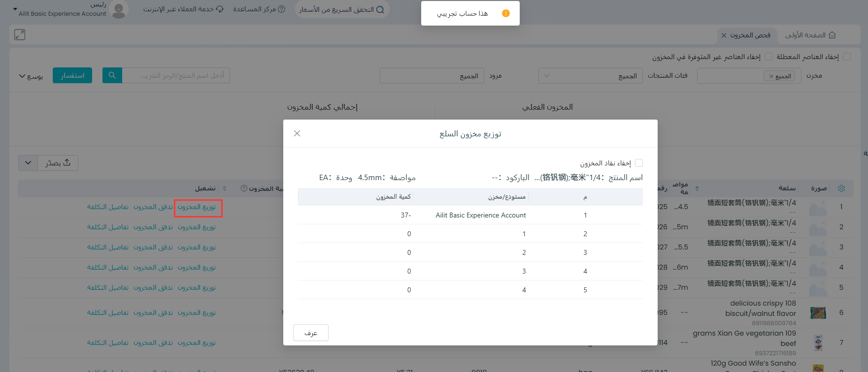
Task: Remove the الجميع warehouse filter tag
Action: click(x=771, y=76)
